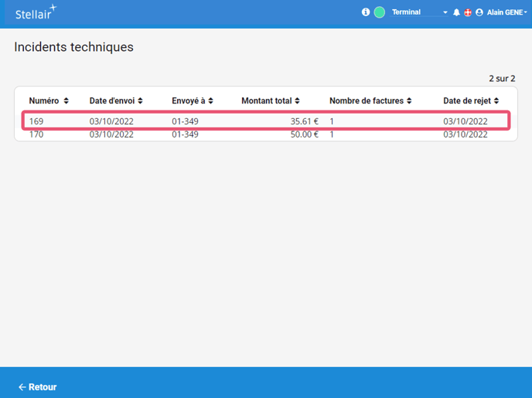This screenshot has height=398, width=532.
Task: Open the Alain GENE user menu
Action: (506, 12)
